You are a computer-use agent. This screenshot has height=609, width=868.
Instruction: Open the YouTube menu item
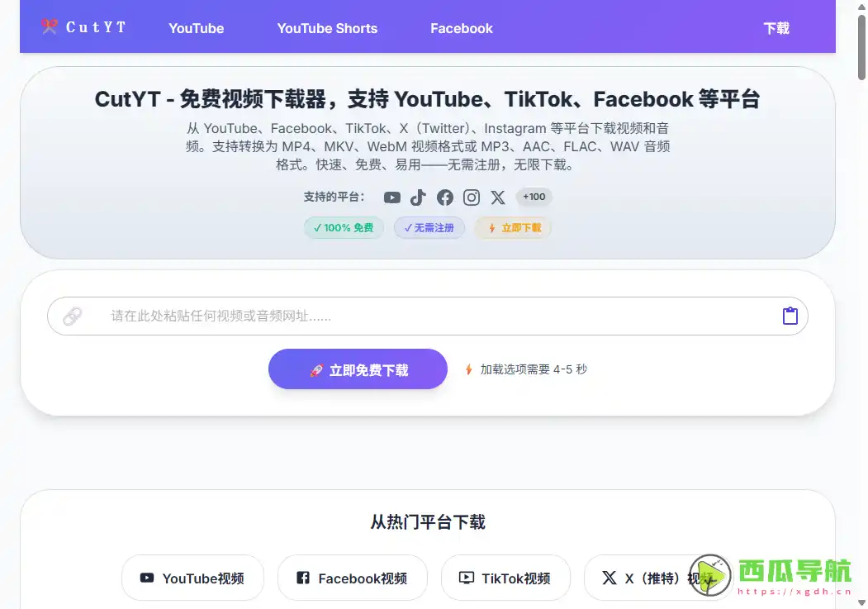tap(196, 27)
